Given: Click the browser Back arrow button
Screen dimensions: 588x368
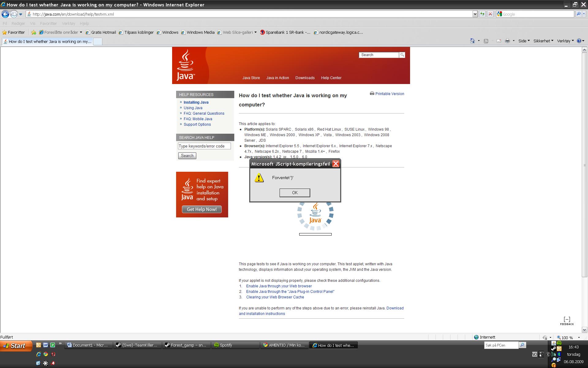Looking at the screenshot, I should point(5,14).
